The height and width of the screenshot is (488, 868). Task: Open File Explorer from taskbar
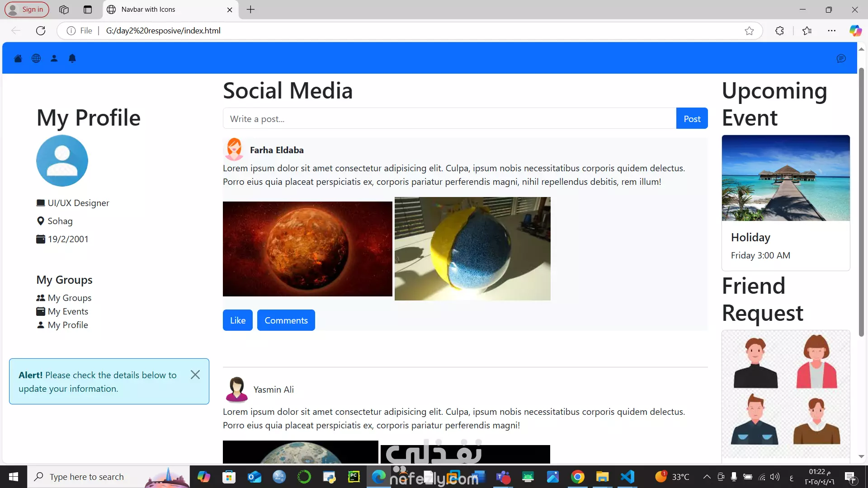click(602, 477)
